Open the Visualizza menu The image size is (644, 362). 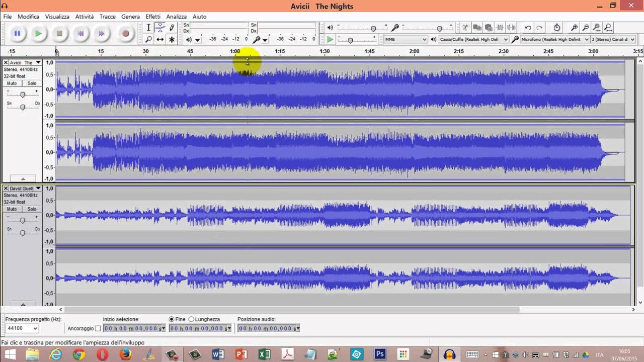pos(57,17)
